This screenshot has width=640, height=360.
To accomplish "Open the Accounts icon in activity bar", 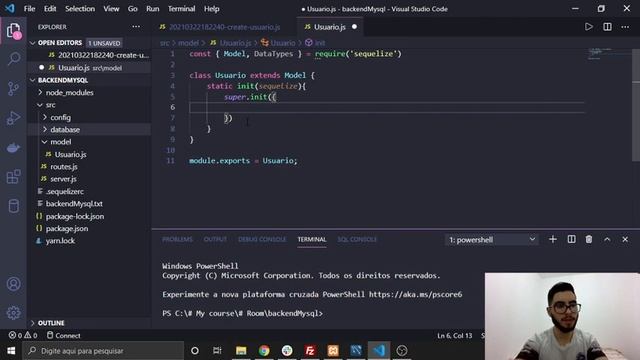I will point(13,284).
